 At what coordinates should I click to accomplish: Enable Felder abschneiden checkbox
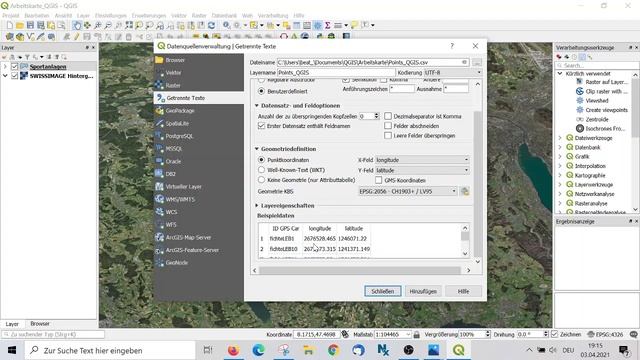tap(388, 126)
